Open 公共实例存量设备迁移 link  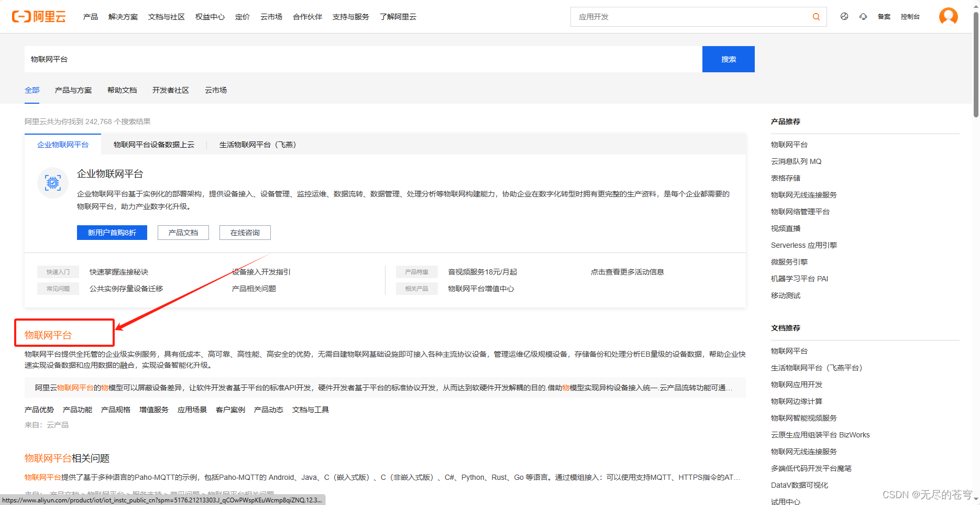(126, 289)
